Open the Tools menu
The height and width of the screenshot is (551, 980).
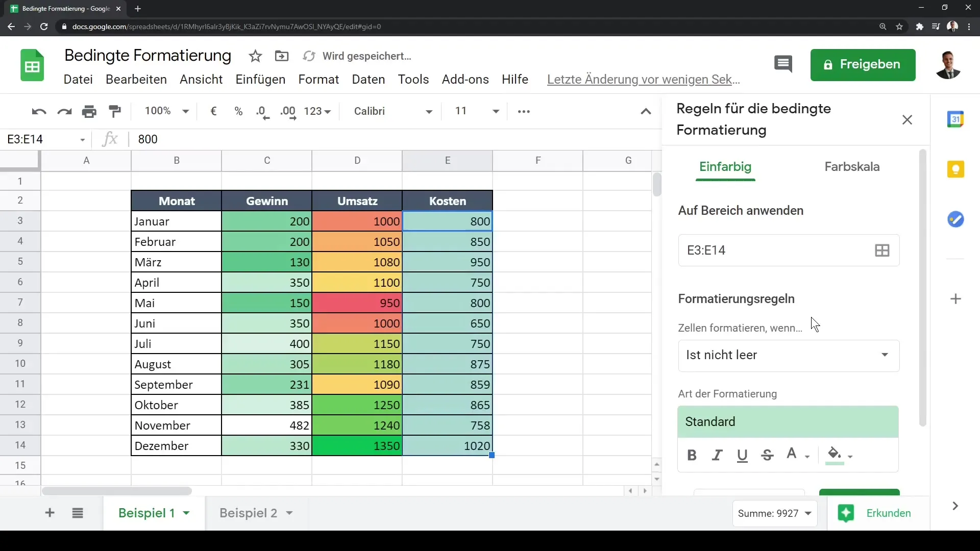(x=413, y=80)
